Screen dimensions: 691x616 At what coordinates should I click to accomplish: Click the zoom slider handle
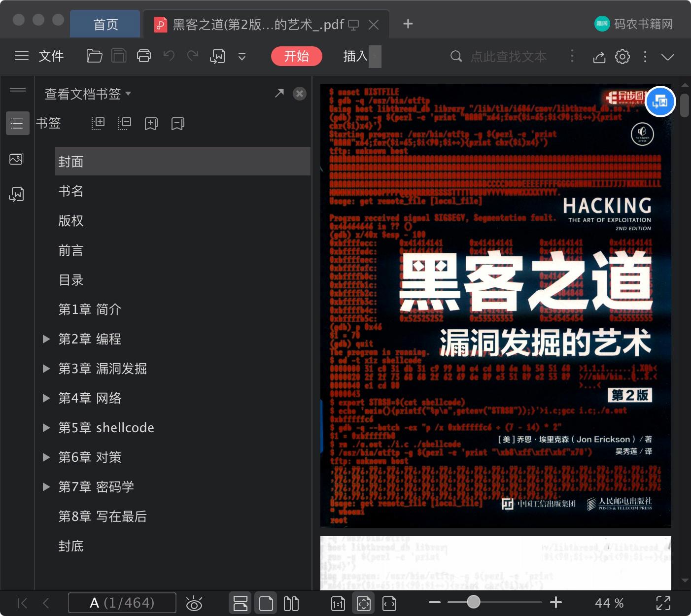pyautogui.click(x=474, y=602)
